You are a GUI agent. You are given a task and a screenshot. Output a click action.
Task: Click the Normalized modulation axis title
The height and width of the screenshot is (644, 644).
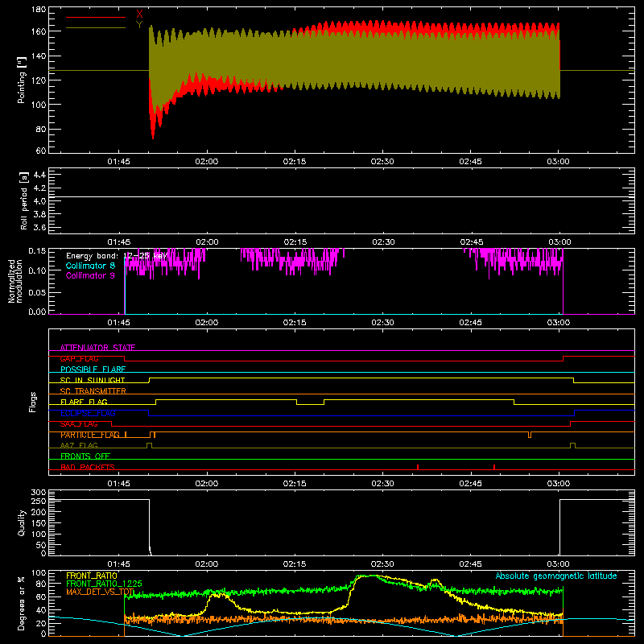(x=15, y=281)
